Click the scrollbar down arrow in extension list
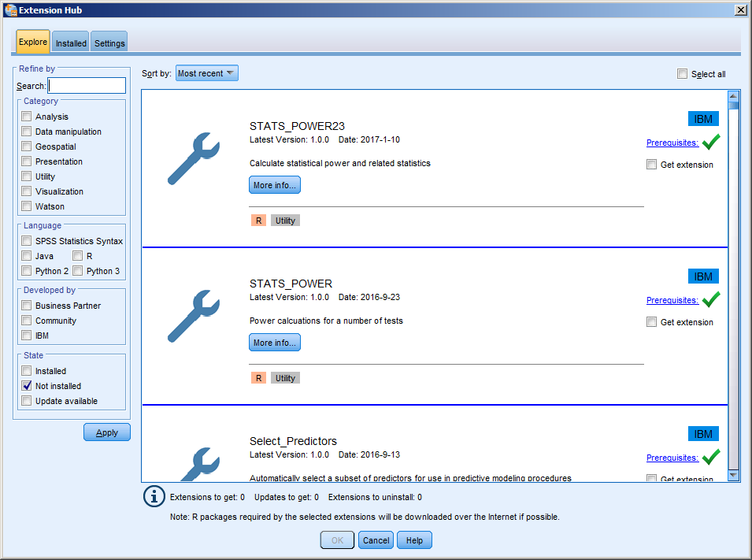The image size is (752, 560). point(733,475)
